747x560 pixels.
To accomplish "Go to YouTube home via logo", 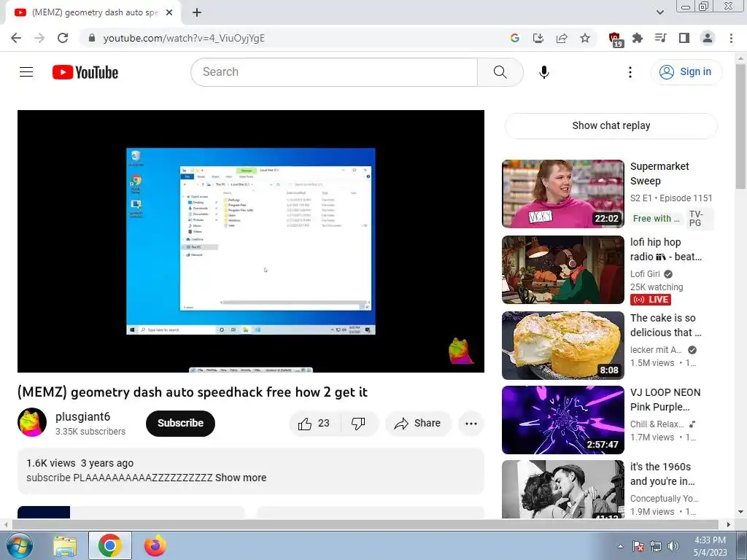I will pos(85,72).
